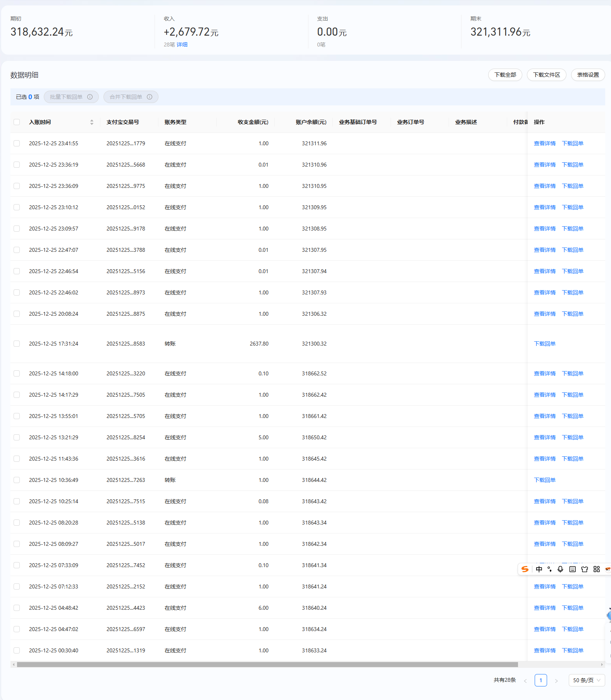Click info icon next to 合并下载回单
Viewport: 611px width, 700px height.
click(x=150, y=97)
